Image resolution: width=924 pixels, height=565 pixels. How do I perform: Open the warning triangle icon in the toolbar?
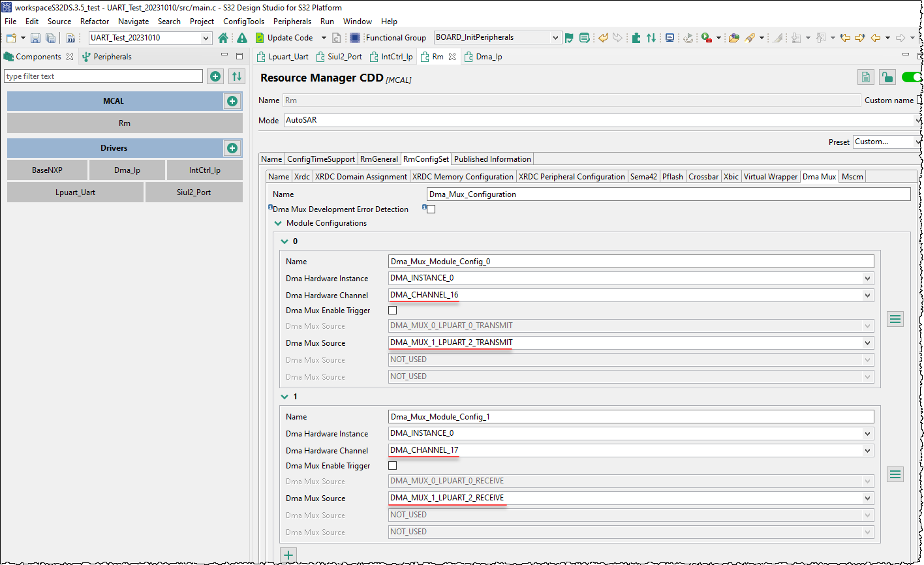click(241, 37)
